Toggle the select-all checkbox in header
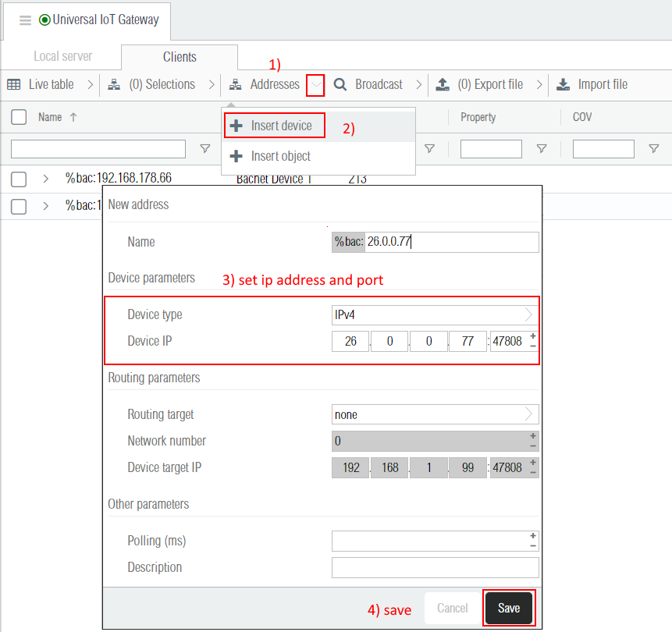This screenshot has height=632, width=672. pos(19,117)
